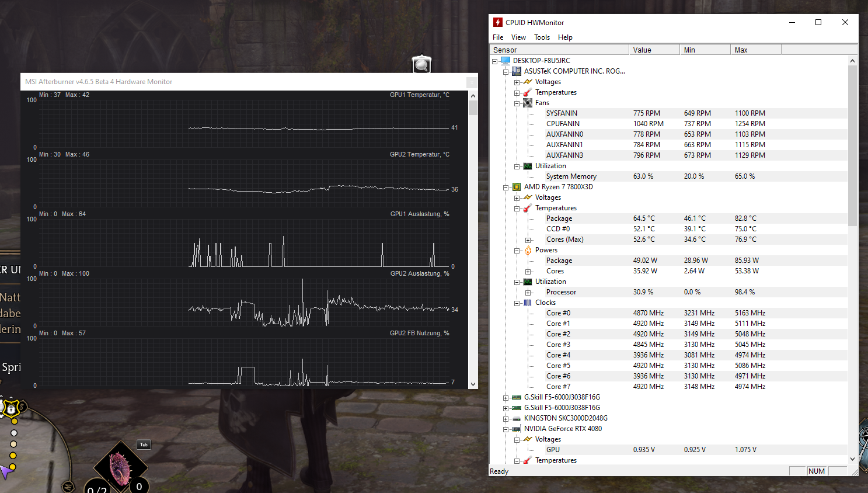Collapse the ASUSTeK COMPUTER INC. ROG node
The height and width of the screenshot is (493, 868).
coord(506,71)
